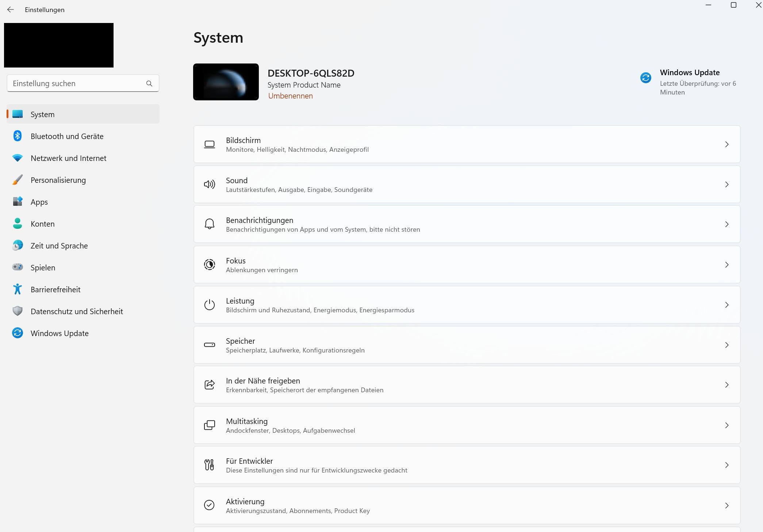The height and width of the screenshot is (532, 763).
Task: Go back with the arrow button
Action: [x=11, y=10]
